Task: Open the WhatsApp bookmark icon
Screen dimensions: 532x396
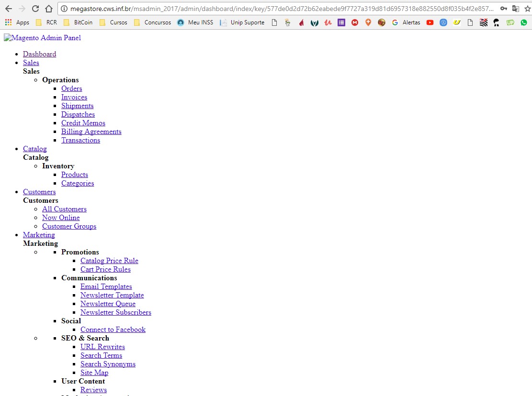Action: click(523, 22)
